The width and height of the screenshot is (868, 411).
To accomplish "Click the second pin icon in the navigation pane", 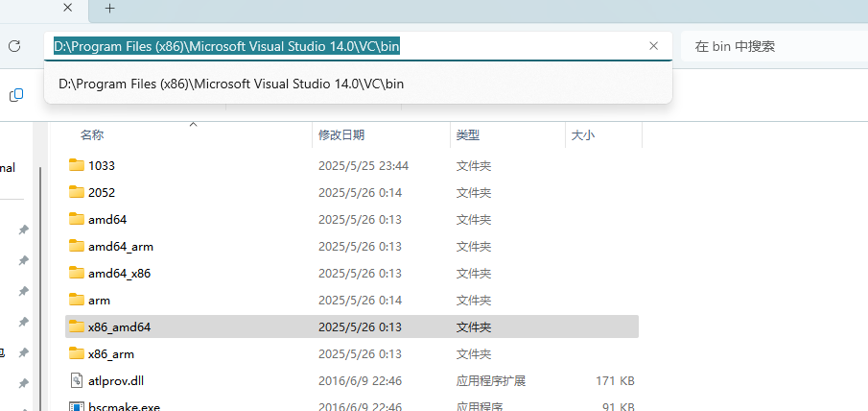I will pyautogui.click(x=23, y=260).
